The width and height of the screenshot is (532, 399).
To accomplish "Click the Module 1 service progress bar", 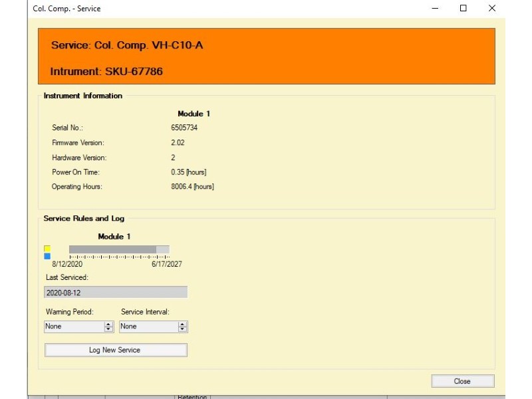I will pos(119,249).
